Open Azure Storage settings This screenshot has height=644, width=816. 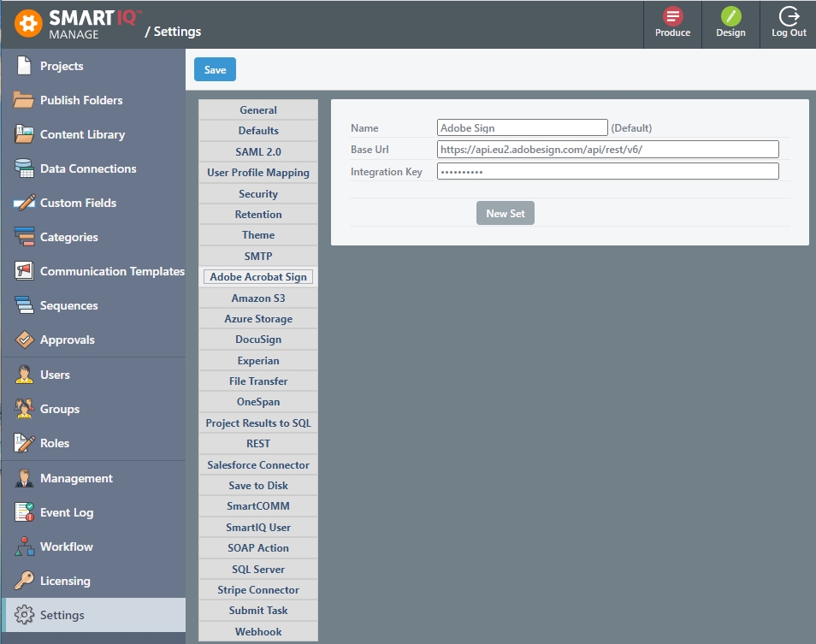pos(258,319)
